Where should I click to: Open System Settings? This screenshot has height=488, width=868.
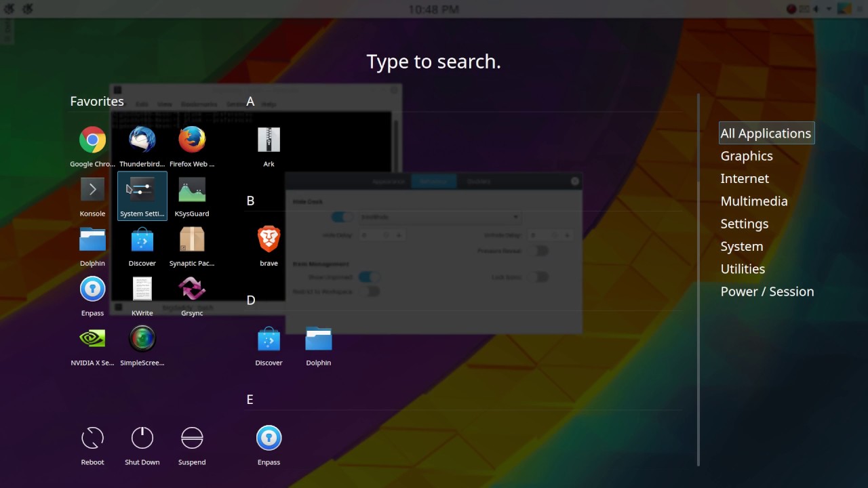142,196
